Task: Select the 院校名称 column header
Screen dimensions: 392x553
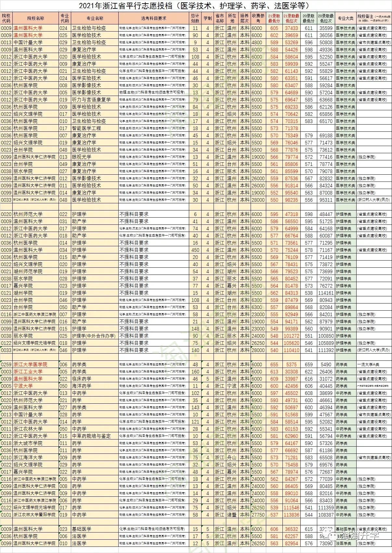Action: click(35, 18)
